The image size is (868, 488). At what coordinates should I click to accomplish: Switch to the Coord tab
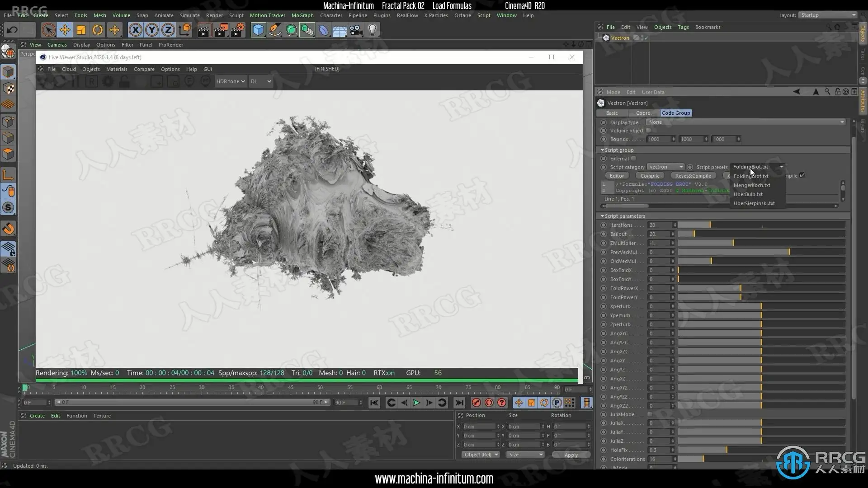[x=643, y=113]
